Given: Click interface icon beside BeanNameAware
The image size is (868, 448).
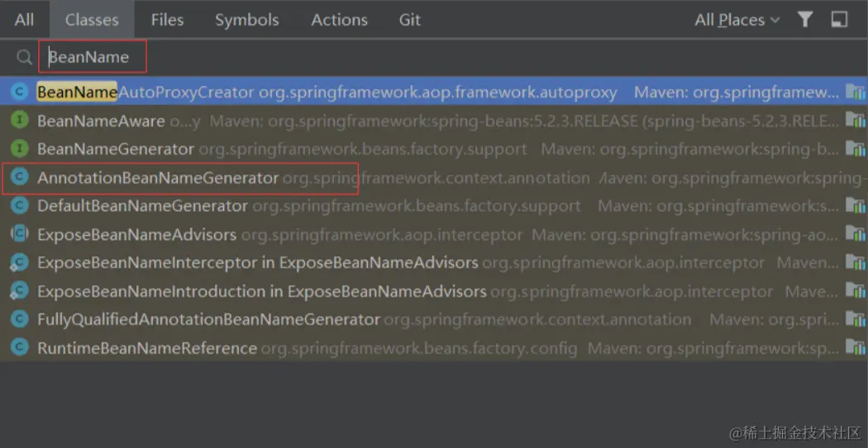Looking at the screenshot, I should point(20,122).
